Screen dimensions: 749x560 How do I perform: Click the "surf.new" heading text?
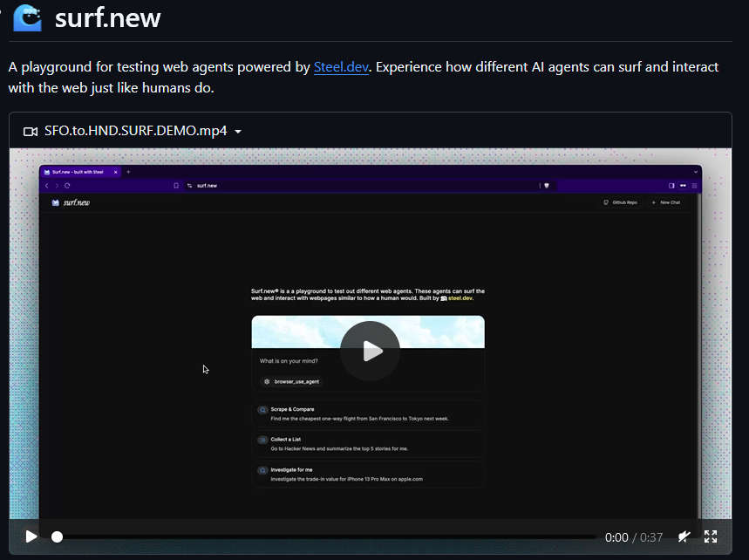(x=108, y=18)
